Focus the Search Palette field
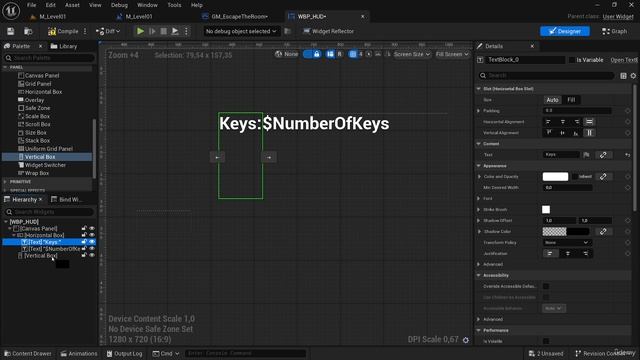The height and width of the screenshot is (360, 640). click(x=49, y=58)
